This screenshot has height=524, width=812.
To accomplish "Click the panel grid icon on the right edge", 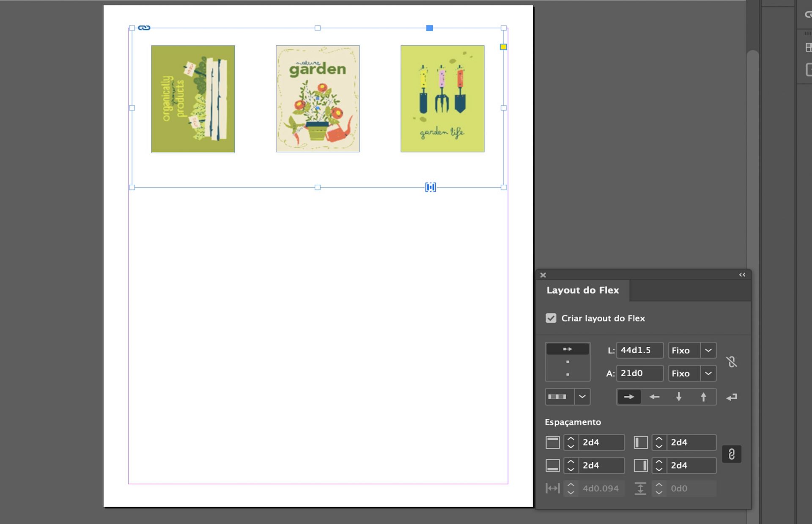I will pos(808,48).
